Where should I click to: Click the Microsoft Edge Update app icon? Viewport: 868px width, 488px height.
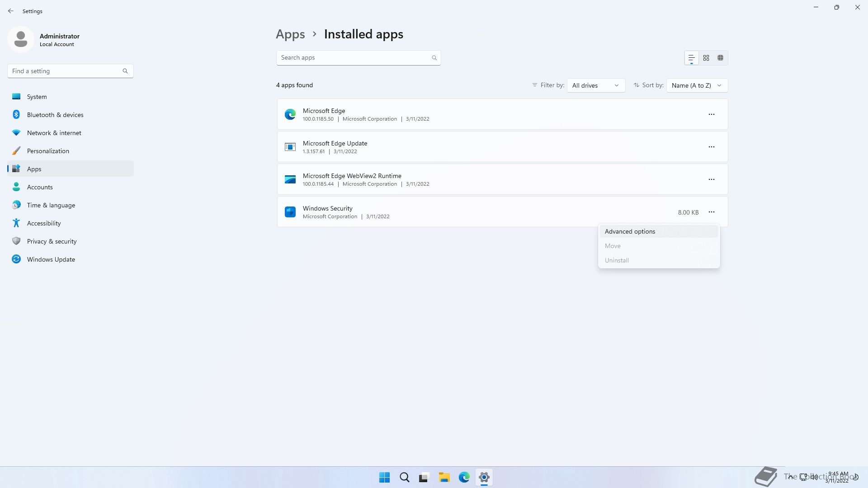pyautogui.click(x=290, y=147)
